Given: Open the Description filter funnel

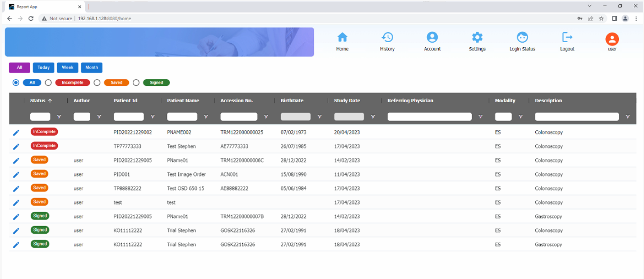Looking at the screenshot, I should point(627,117).
